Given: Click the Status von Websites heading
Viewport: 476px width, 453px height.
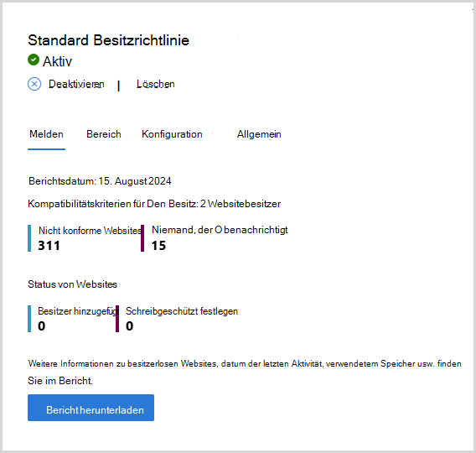Looking at the screenshot, I should [x=73, y=284].
